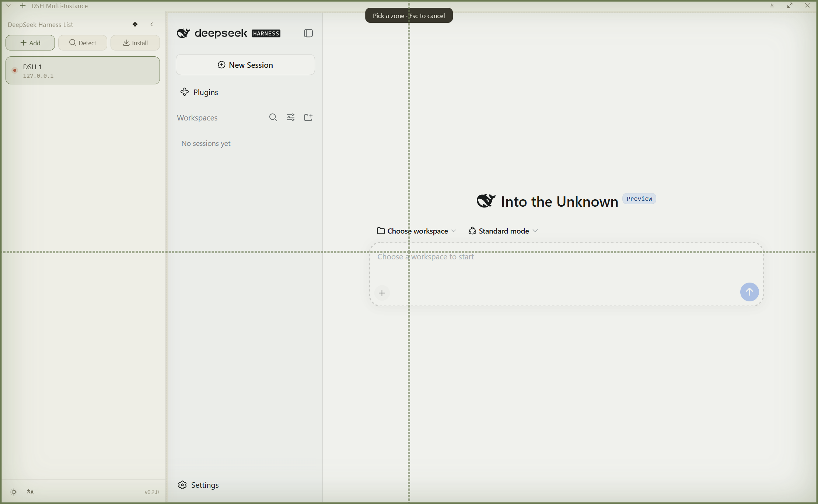Viewport: 818px width, 504px height.
Task: Click the red status dot on DSH 1
Action: coord(15,70)
